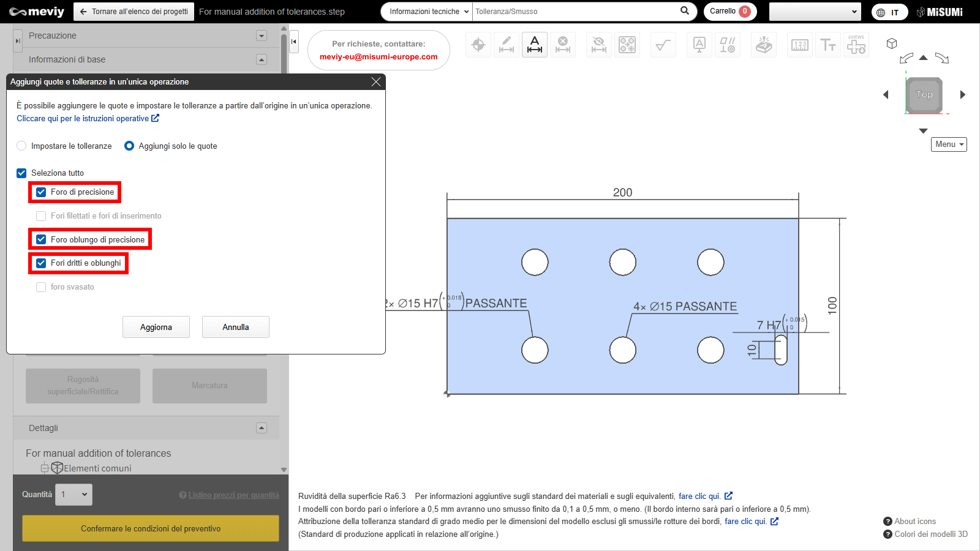Click the hide dimensions eye icon
The width and height of the screenshot is (980, 551).
pyautogui.click(x=599, y=45)
